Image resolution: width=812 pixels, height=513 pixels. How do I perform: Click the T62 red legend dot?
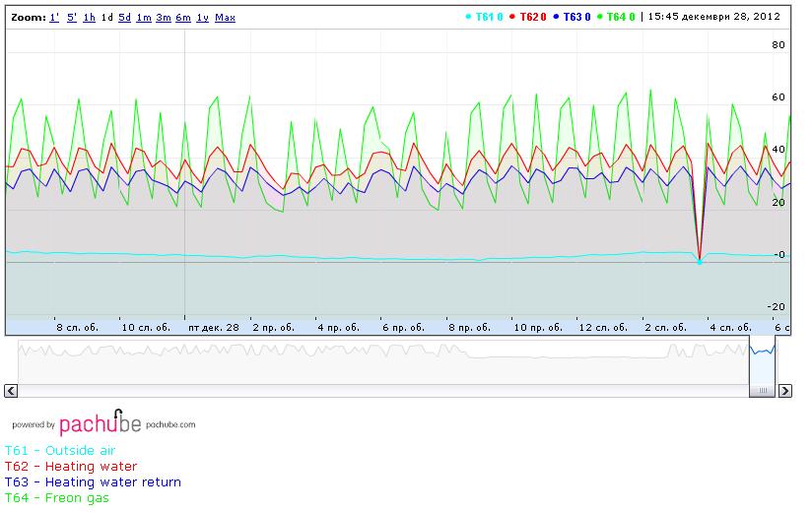pos(512,17)
